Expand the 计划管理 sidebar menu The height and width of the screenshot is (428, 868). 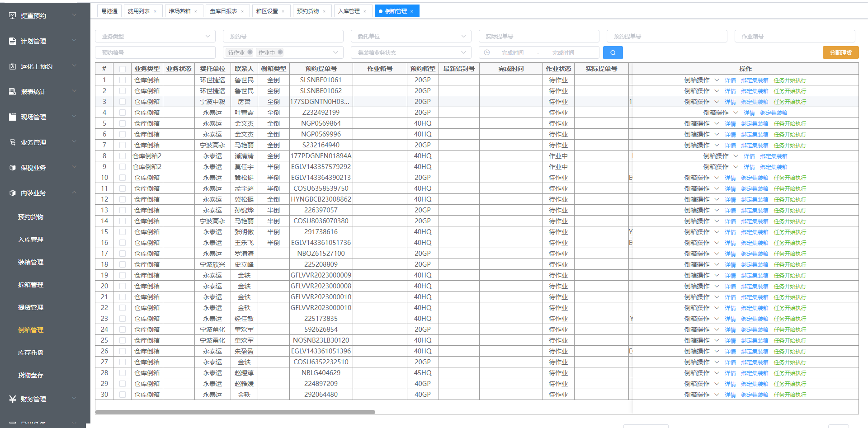[x=74, y=41]
